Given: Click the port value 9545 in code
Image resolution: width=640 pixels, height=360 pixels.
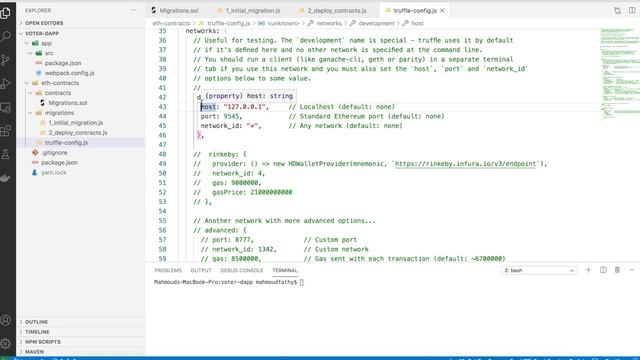Looking at the screenshot, I should 231,116.
